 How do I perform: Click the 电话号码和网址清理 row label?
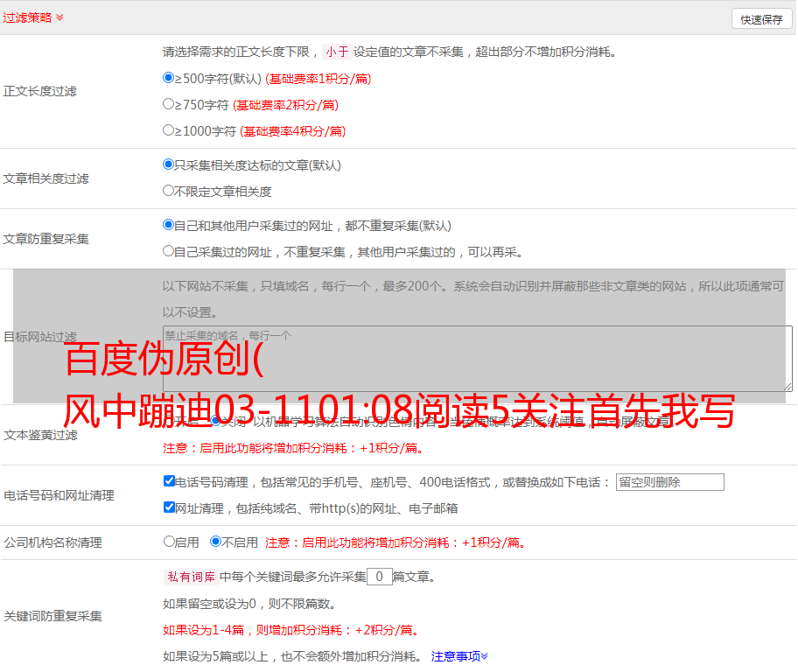tap(59, 495)
